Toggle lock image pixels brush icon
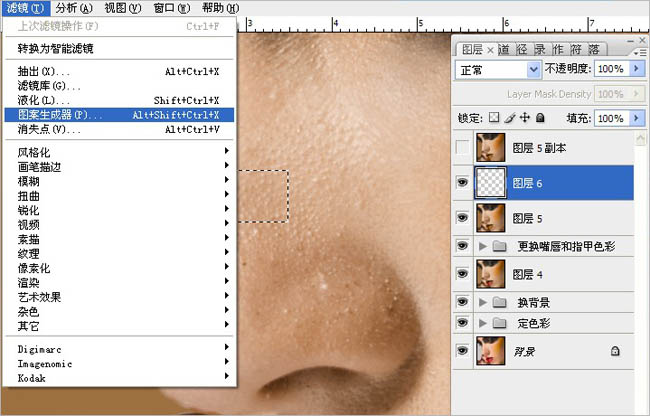This screenshot has height=416, width=650. click(x=509, y=118)
